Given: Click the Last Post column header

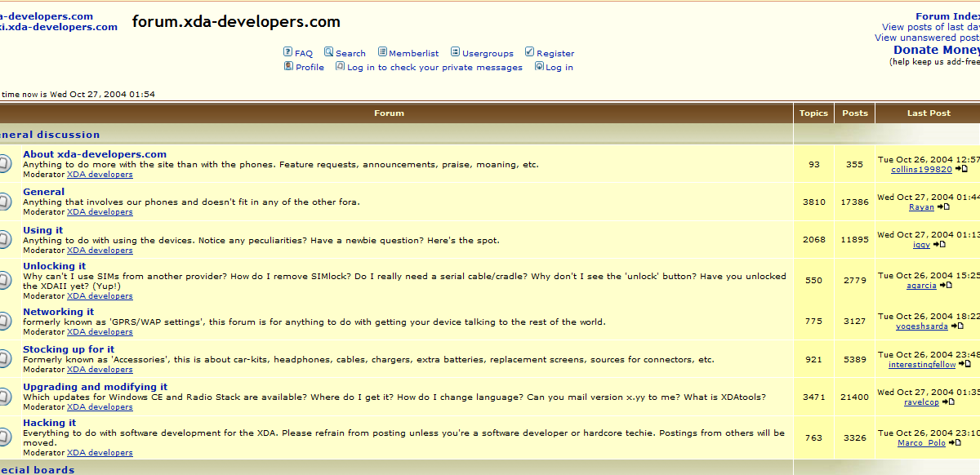Looking at the screenshot, I should (929, 113).
